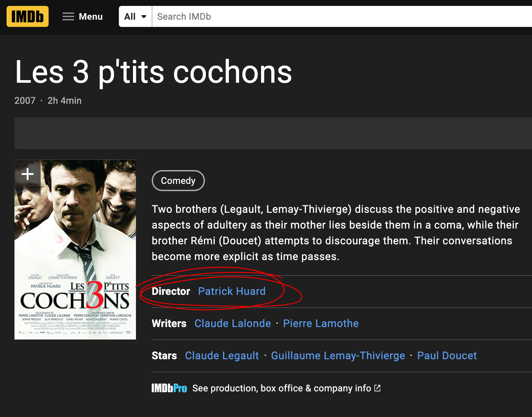
Task: Click the IMDb home logo
Action: 28,16
